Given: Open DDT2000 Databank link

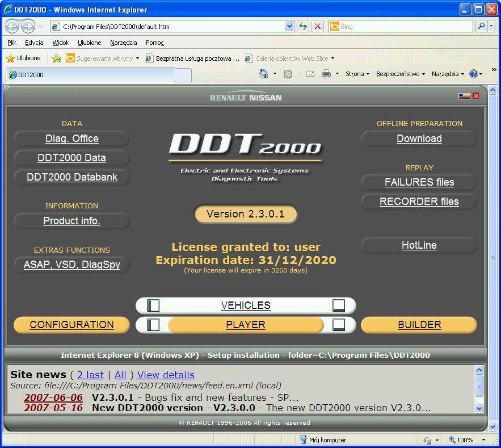Looking at the screenshot, I should pyautogui.click(x=72, y=177).
